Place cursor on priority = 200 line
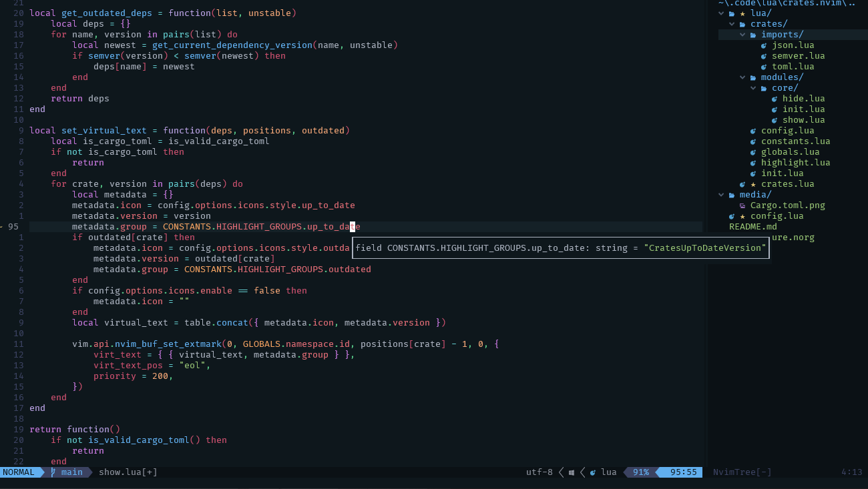Screen dimensions: 868x489 coord(134,376)
